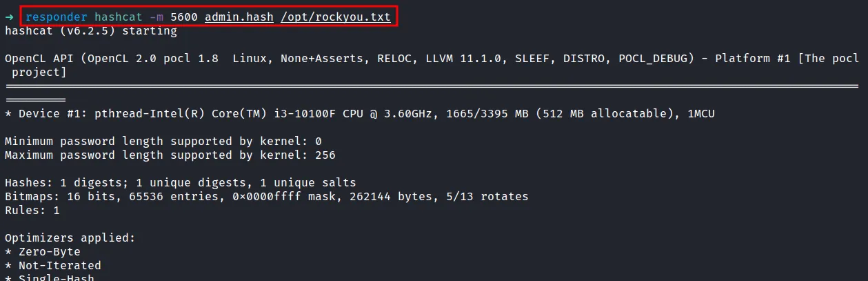Click the Optimizers applied heading
The width and height of the screenshot is (868, 281).
[70, 238]
